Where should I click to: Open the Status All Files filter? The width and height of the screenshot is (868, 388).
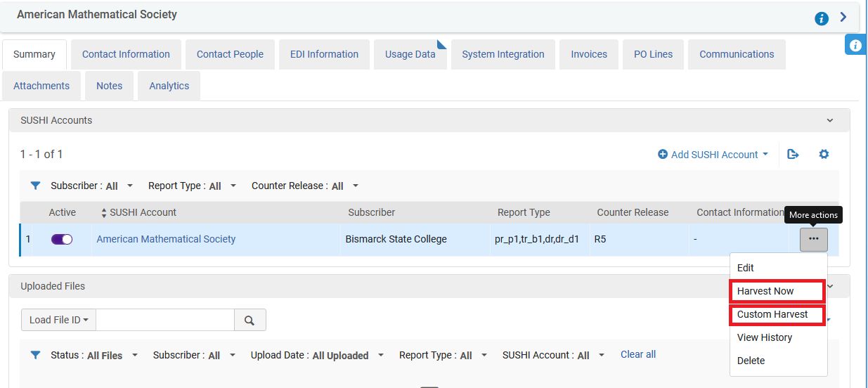(94, 355)
